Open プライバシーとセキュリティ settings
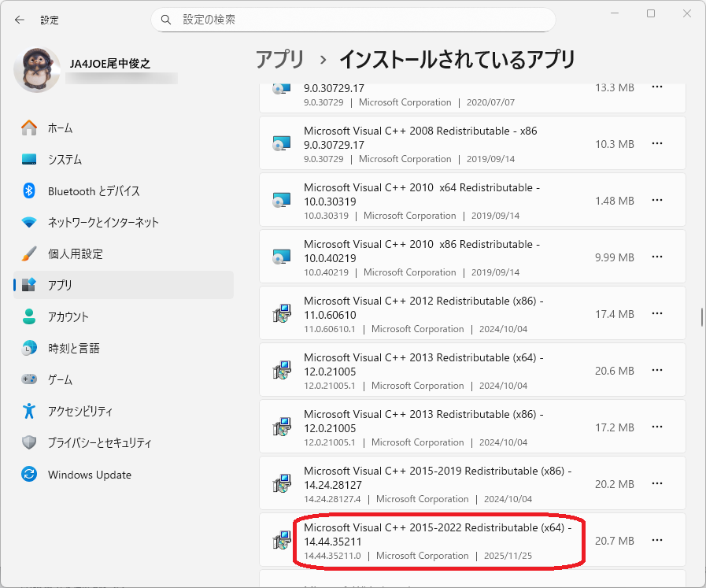This screenshot has width=706, height=588. (x=124, y=442)
